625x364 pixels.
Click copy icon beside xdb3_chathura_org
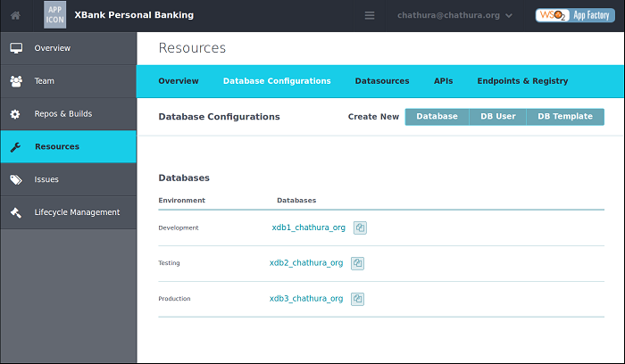[x=357, y=299]
